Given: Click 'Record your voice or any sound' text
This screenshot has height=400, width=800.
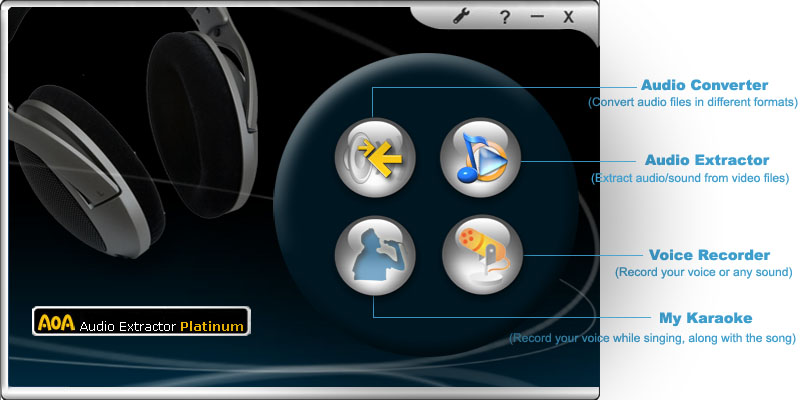Looking at the screenshot, I should tap(704, 272).
